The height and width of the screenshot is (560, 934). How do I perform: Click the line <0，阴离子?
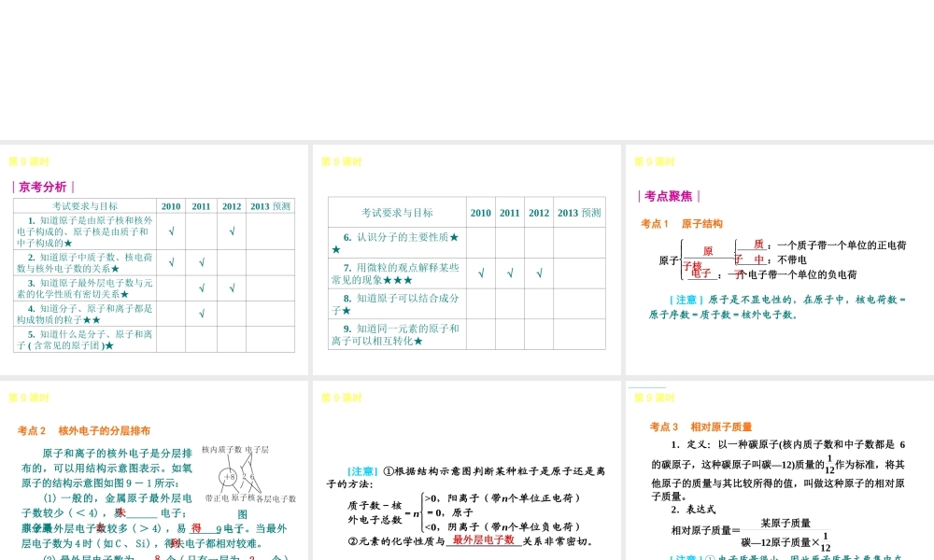(502, 526)
